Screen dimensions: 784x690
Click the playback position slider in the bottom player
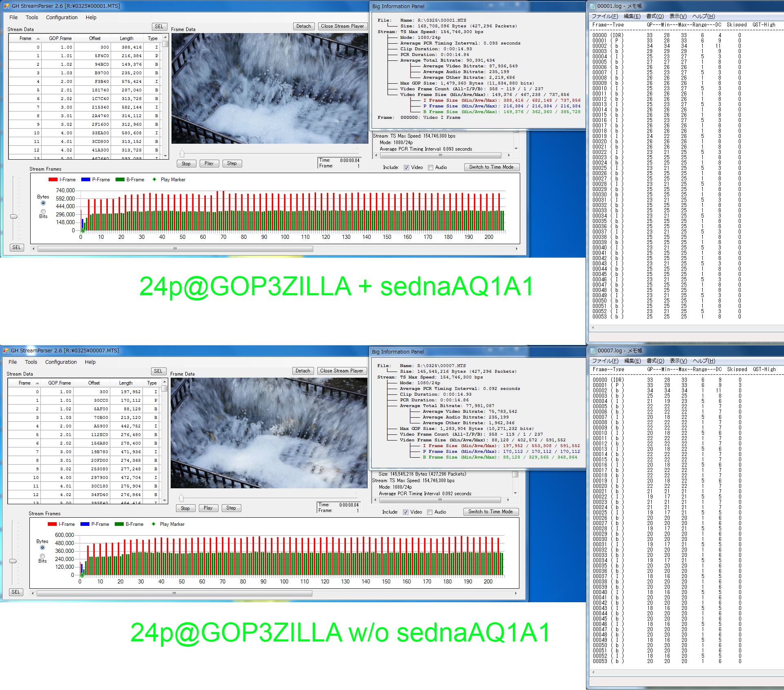(x=182, y=498)
